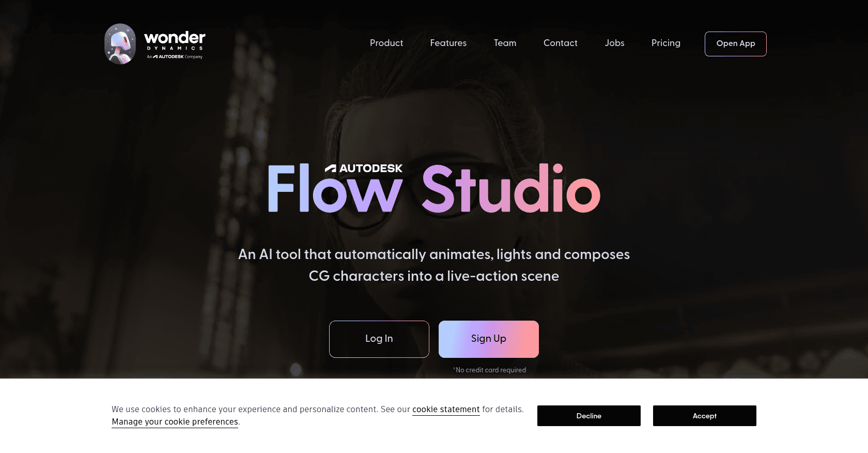Accept cookies in the banner
The height and width of the screenshot is (453, 868).
click(705, 416)
